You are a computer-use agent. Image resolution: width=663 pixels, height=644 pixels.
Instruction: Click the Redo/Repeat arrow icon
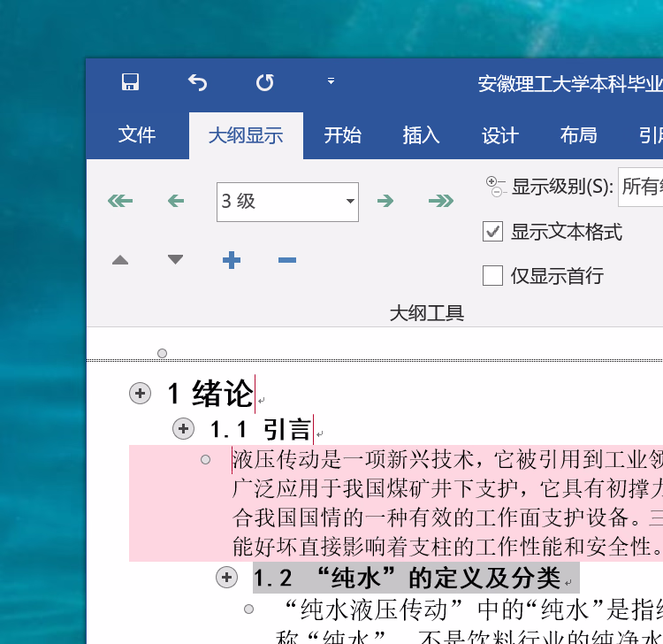(264, 82)
